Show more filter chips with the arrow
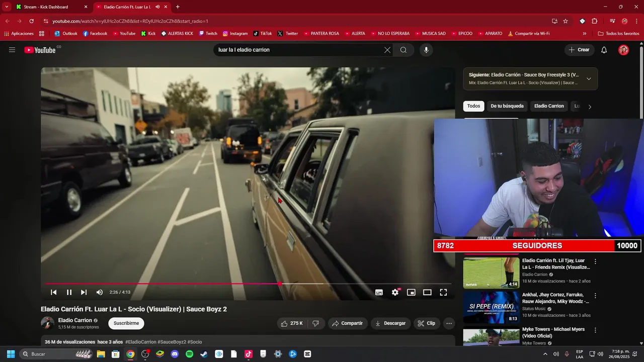The height and width of the screenshot is (362, 644). [x=590, y=106]
